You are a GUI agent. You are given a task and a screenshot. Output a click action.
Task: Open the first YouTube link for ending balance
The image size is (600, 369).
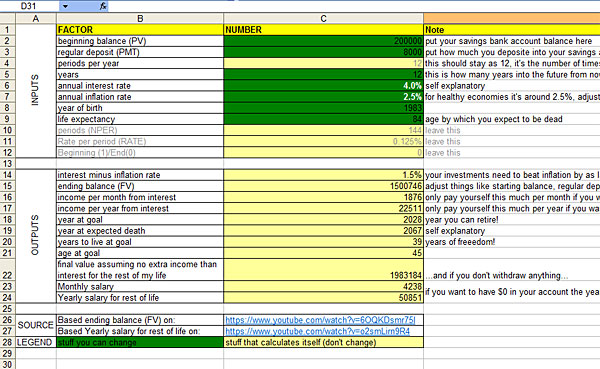point(320,320)
